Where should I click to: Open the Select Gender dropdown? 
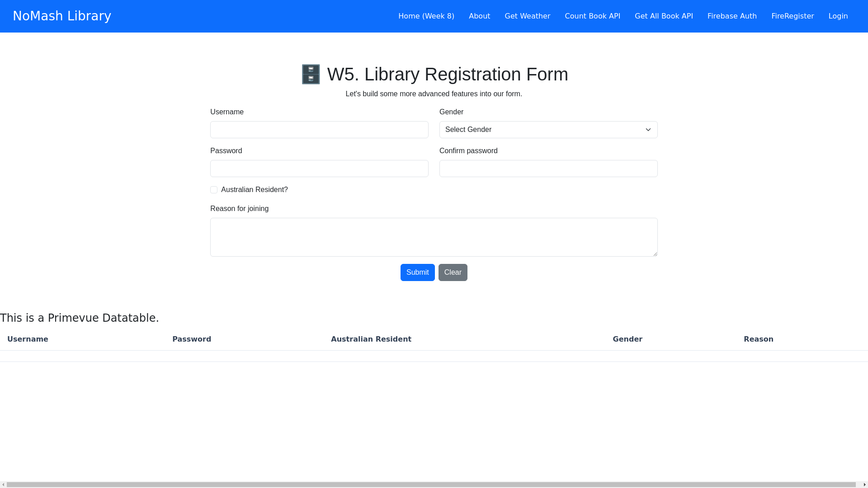[x=548, y=130]
